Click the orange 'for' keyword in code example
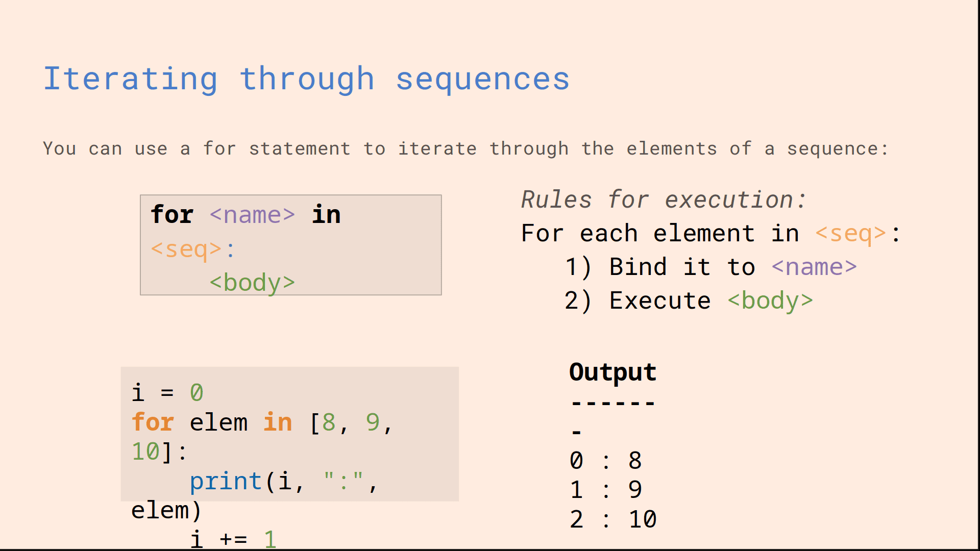The width and height of the screenshot is (980, 551). (x=153, y=422)
